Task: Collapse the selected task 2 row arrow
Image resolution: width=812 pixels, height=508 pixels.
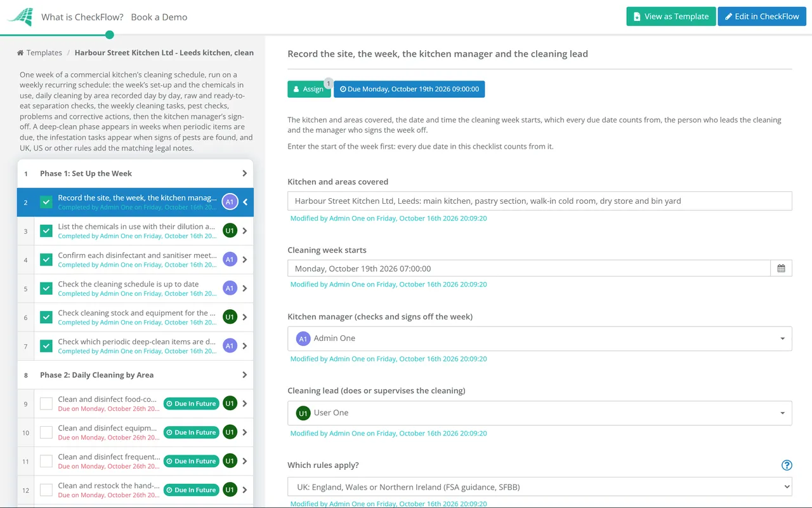Action: (245, 202)
